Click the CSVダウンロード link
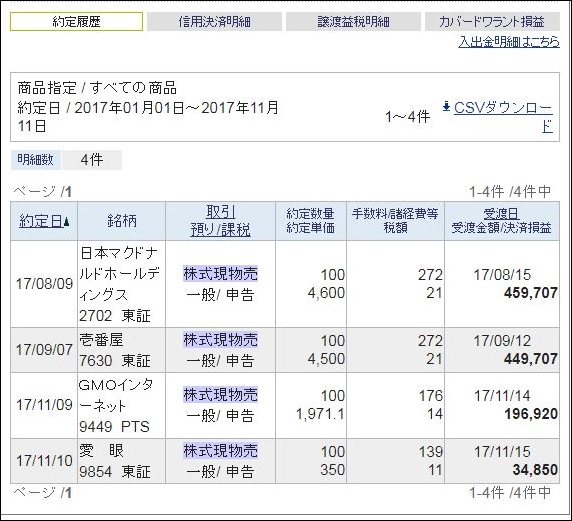 pos(503,117)
